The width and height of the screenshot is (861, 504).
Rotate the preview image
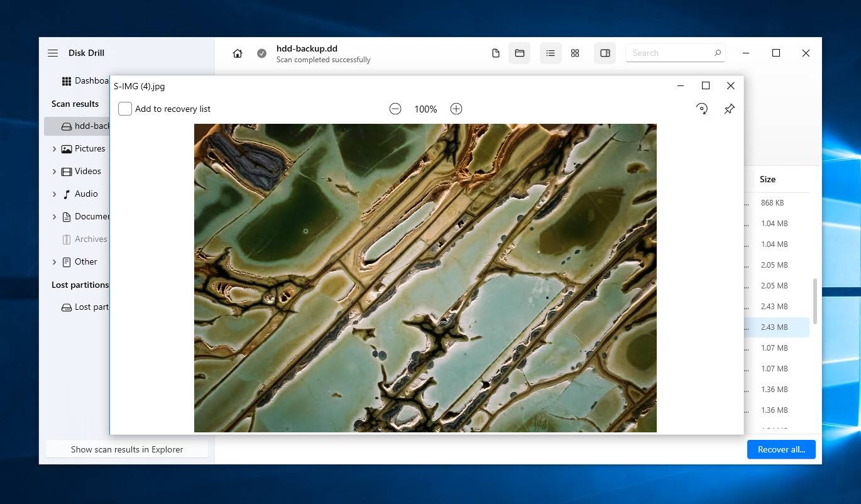click(x=702, y=109)
